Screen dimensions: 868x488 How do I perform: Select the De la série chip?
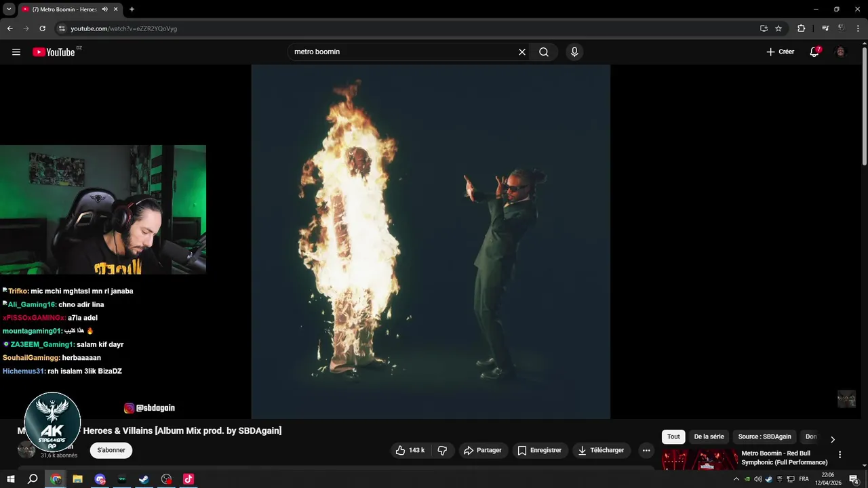coord(709,437)
